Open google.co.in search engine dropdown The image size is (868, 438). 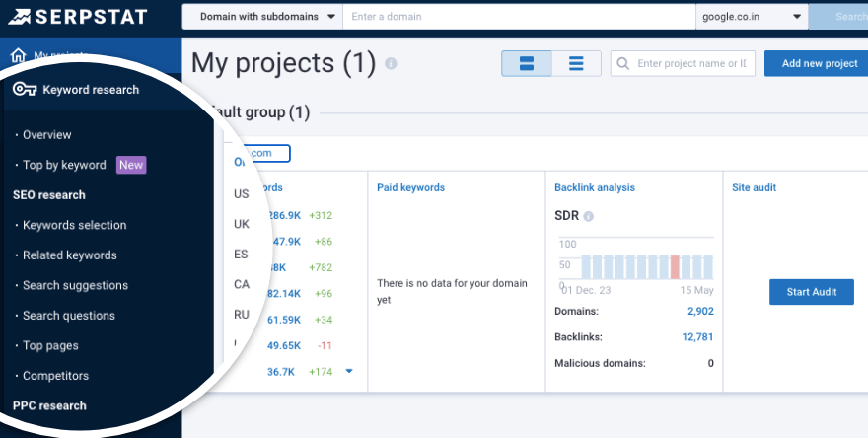coord(752,17)
